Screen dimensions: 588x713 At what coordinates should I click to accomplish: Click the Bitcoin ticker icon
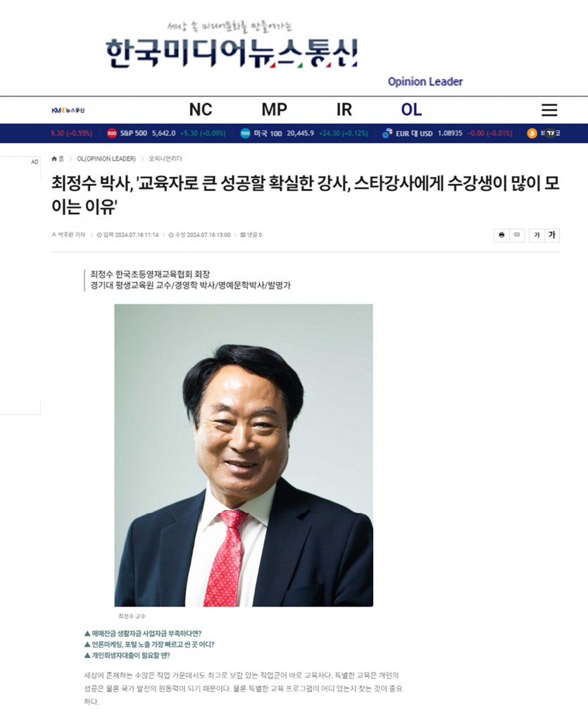[x=532, y=133]
